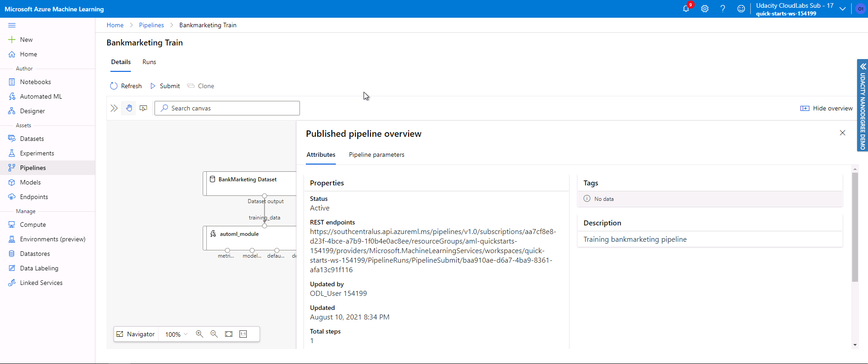Screen dimensions: 868x364
Task: Select the automl_module node
Action: click(249, 238)
